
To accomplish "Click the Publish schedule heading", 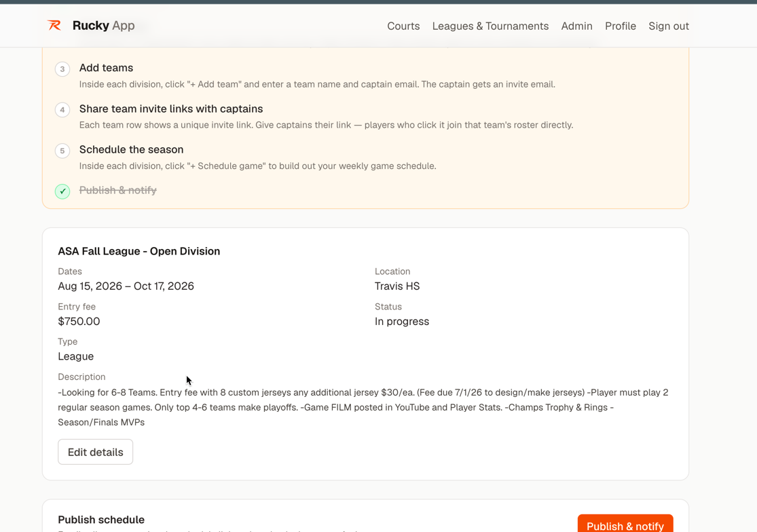I will pos(101,520).
